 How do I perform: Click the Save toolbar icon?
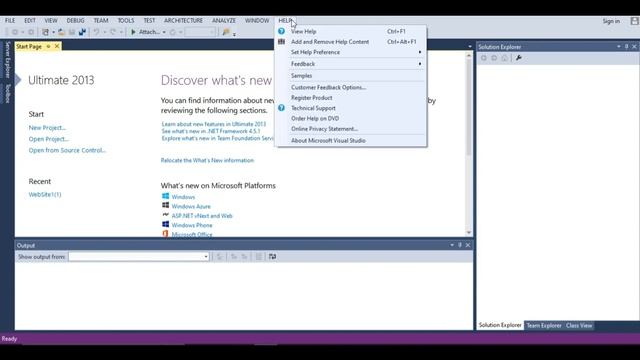72,32
